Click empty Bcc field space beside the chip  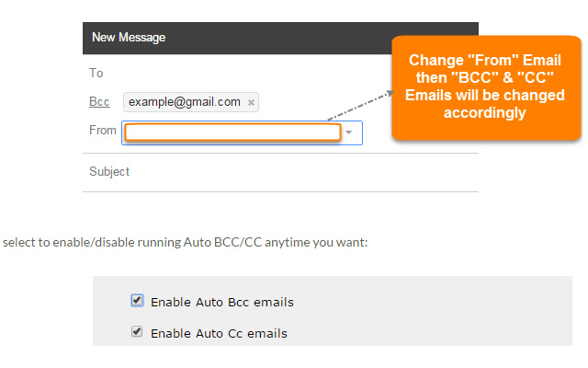coord(322,101)
